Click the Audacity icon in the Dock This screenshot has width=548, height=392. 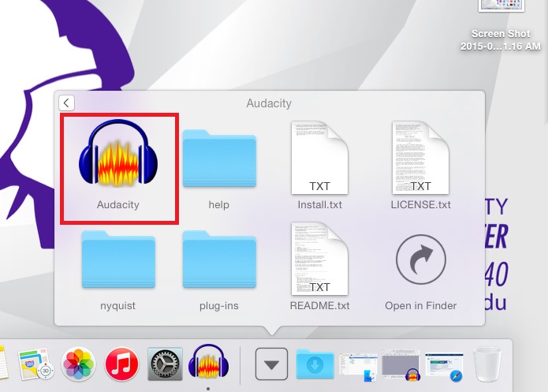click(207, 364)
